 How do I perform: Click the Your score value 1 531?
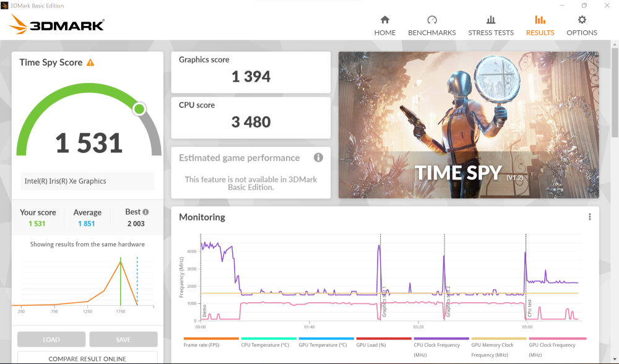tap(37, 223)
